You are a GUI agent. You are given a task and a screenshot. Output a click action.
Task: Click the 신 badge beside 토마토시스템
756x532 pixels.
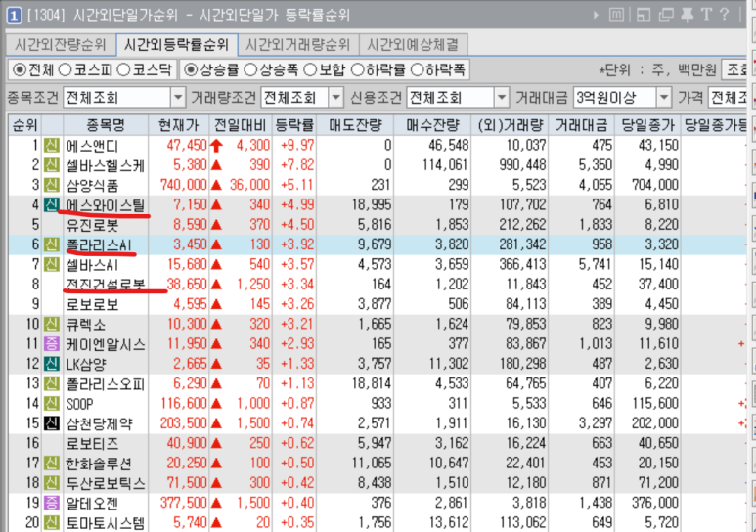pos(52,523)
